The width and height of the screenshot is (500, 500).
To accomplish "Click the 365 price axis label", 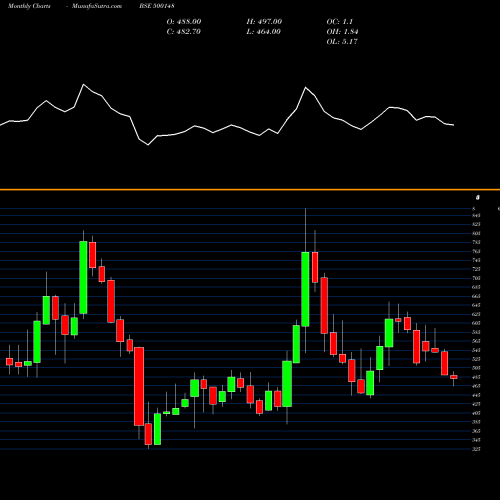I will pyautogui.click(x=476, y=431).
